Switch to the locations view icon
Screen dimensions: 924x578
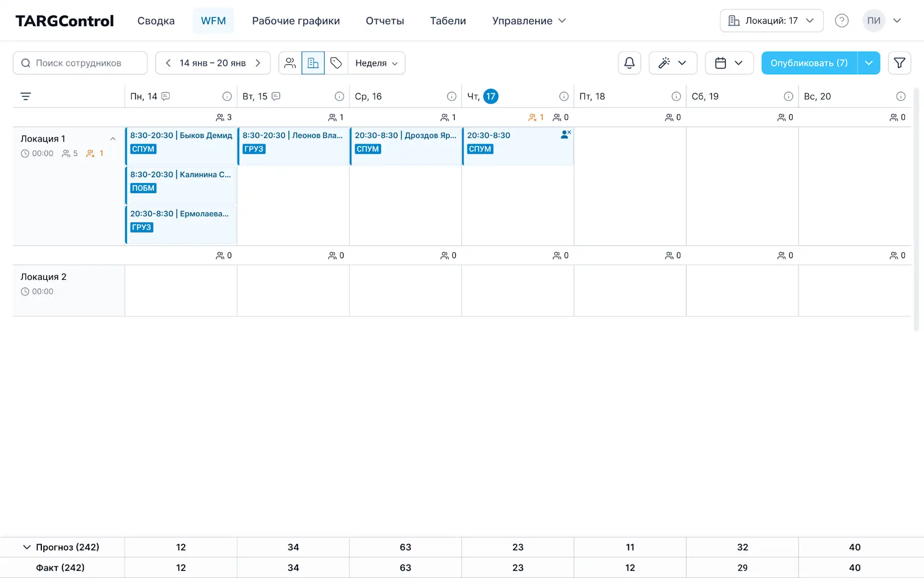313,63
